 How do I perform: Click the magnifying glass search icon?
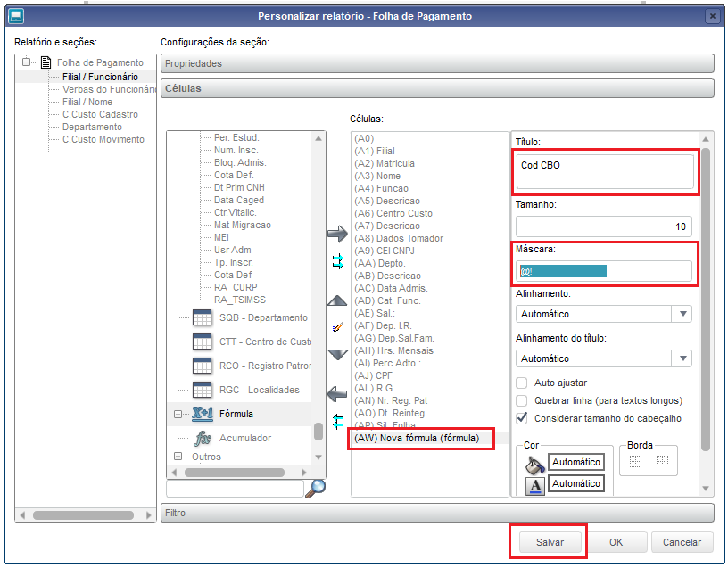[315, 488]
